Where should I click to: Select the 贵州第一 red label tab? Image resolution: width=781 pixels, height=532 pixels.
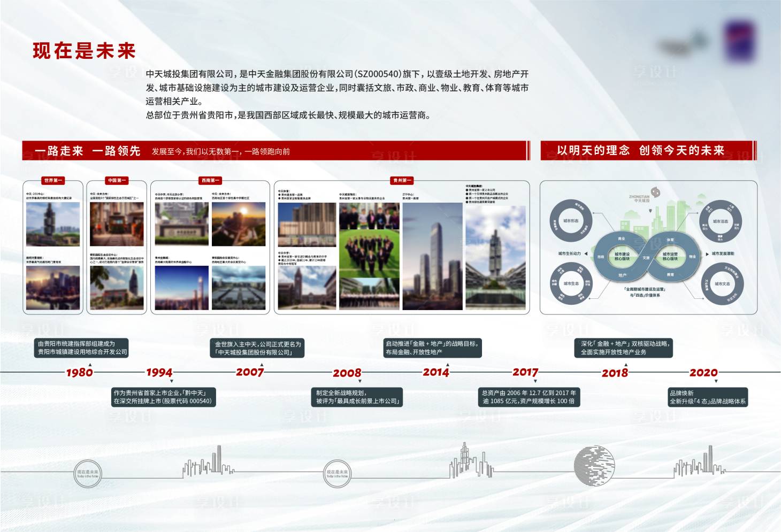(402, 181)
